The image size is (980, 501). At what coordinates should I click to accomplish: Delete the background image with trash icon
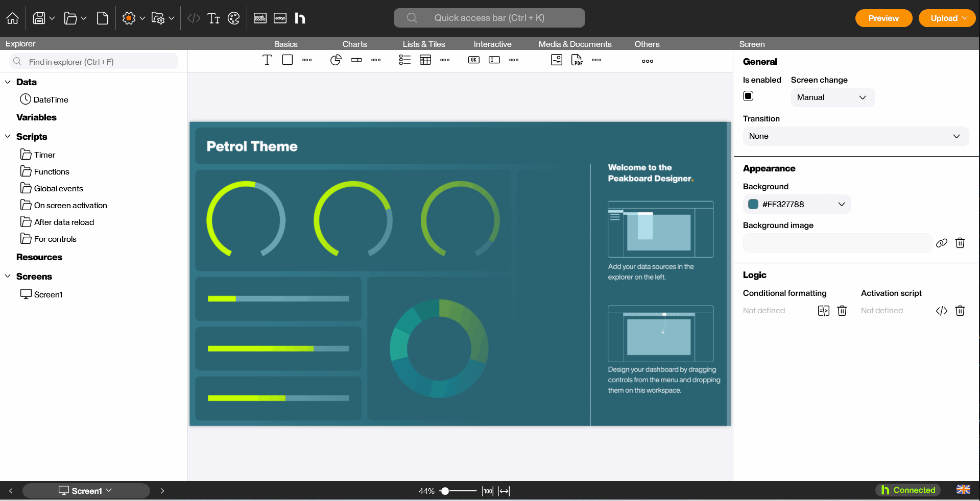(960, 243)
